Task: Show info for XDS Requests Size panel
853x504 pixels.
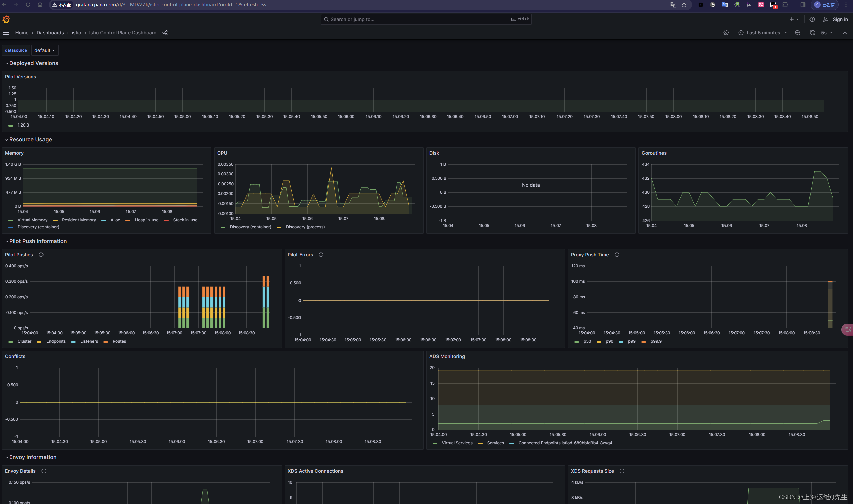Action: coord(622,471)
